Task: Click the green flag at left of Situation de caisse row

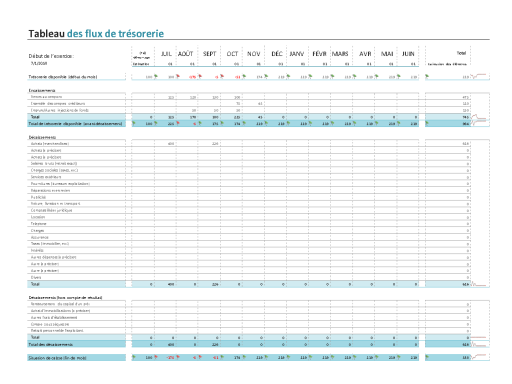Action: coord(134,357)
